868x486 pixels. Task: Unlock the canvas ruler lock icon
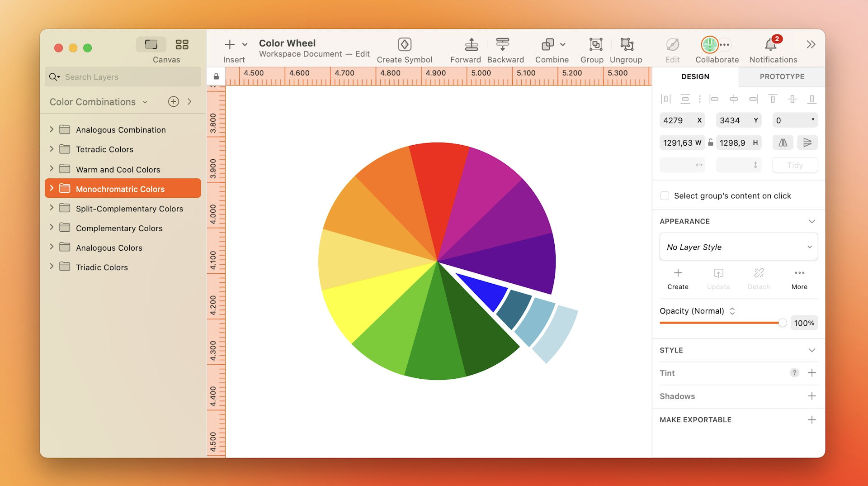(x=216, y=76)
